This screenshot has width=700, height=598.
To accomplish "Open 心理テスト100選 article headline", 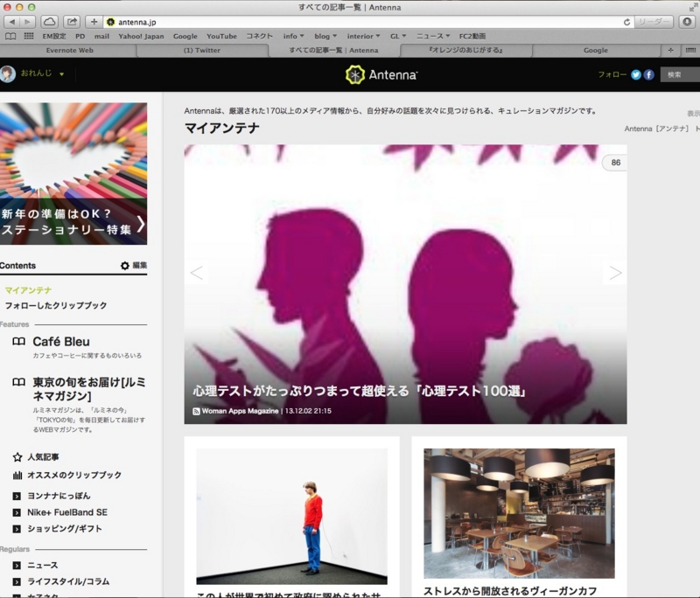I will 360,392.
